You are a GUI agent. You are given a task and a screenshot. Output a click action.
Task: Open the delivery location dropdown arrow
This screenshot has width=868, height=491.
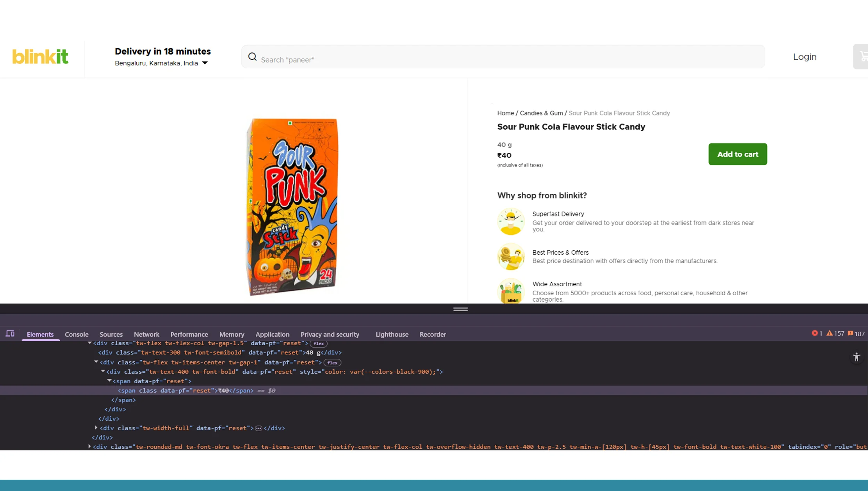tap(205, 63)
